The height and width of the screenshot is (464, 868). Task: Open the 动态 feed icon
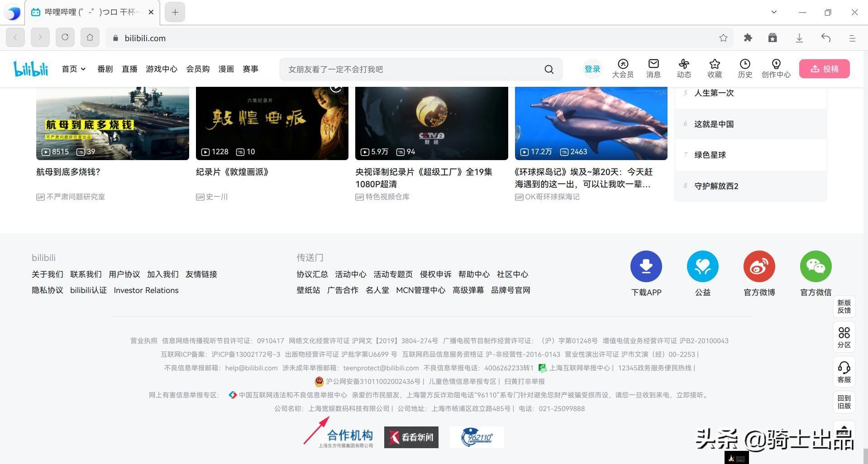(x=684, y=64)
